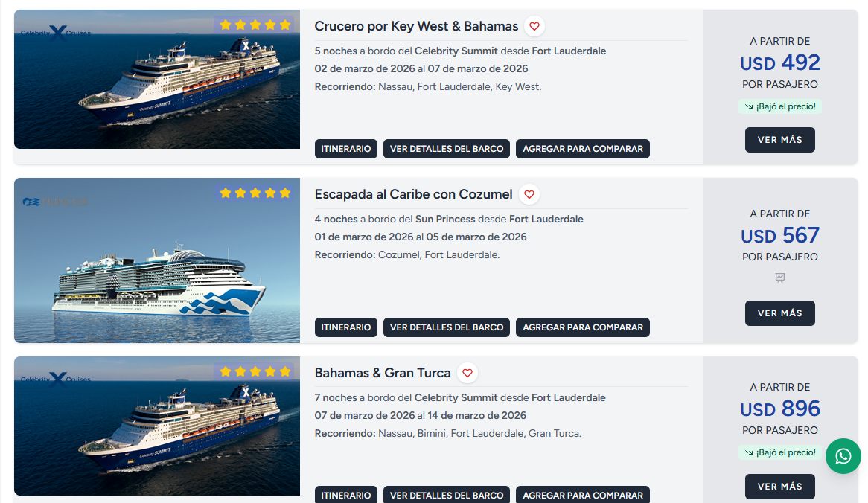Open the Escapada al Caribe con Cozumel title

[413, 194]
